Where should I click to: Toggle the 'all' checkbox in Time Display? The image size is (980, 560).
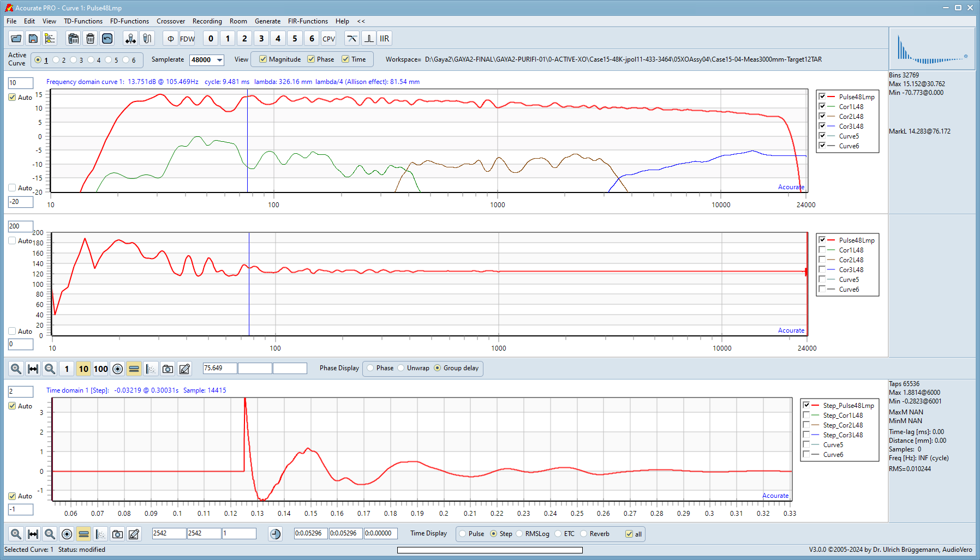[629, 534]
